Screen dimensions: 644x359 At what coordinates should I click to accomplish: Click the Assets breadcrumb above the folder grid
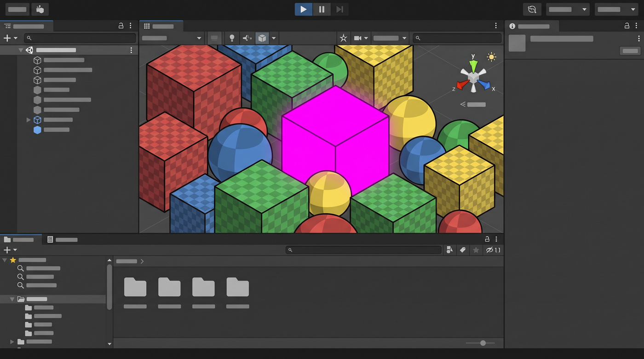[126, 261]
